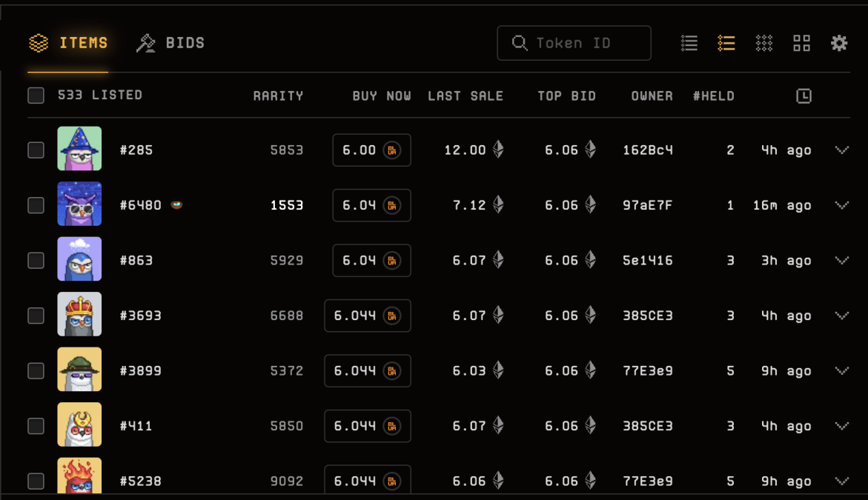Focus the Token ID search field

[574, 43]
